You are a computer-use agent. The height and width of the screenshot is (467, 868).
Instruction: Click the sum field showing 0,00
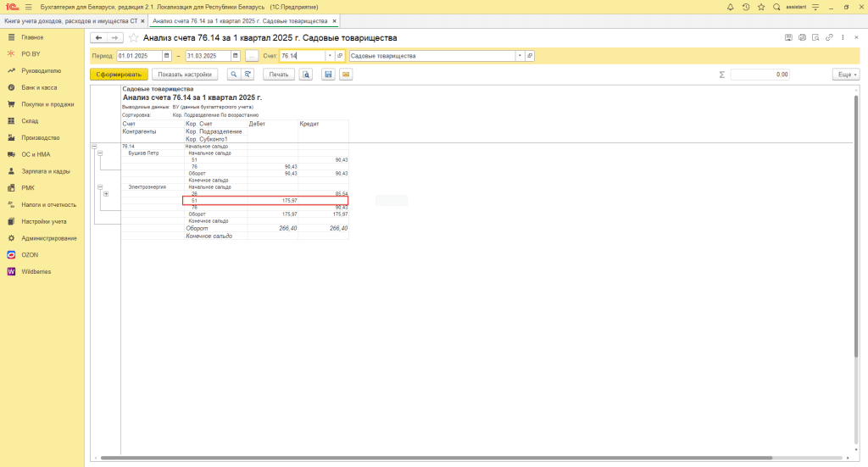(x=760, y=74)
